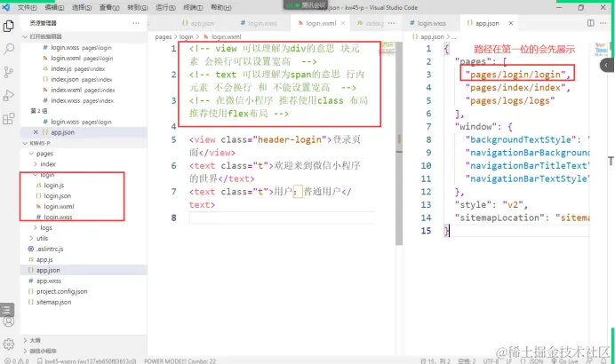Collapse the 打开的编辑器 section
Screen dimensions: 615x364
point(84,36)
